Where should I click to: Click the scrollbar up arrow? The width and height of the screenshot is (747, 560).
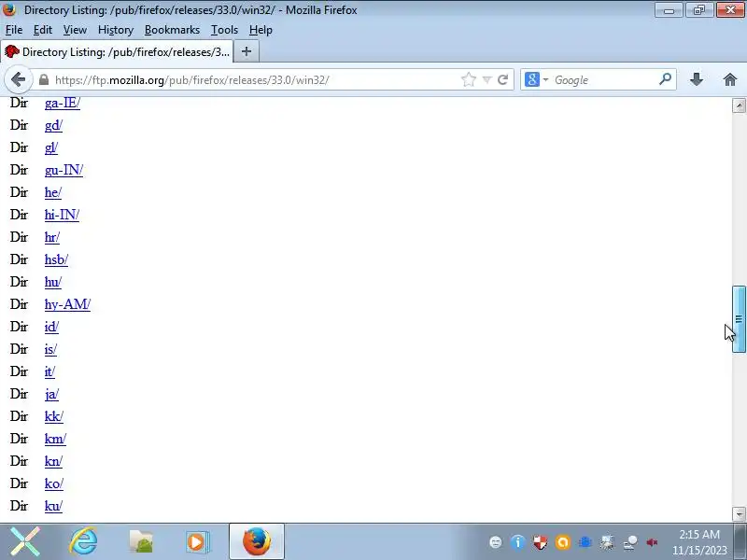pyautogui.click(x=739, y=105)
